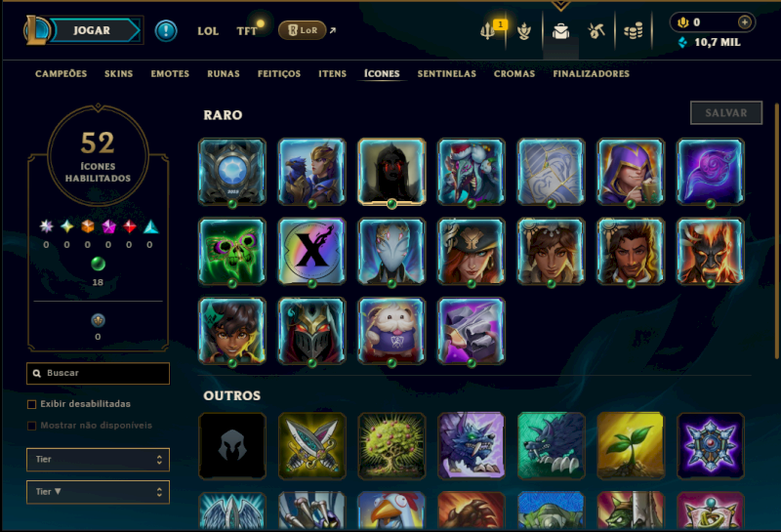Click the SALVAR button
Screen dimensions: 781x532
pyautogui.click(x=726, y=113)
